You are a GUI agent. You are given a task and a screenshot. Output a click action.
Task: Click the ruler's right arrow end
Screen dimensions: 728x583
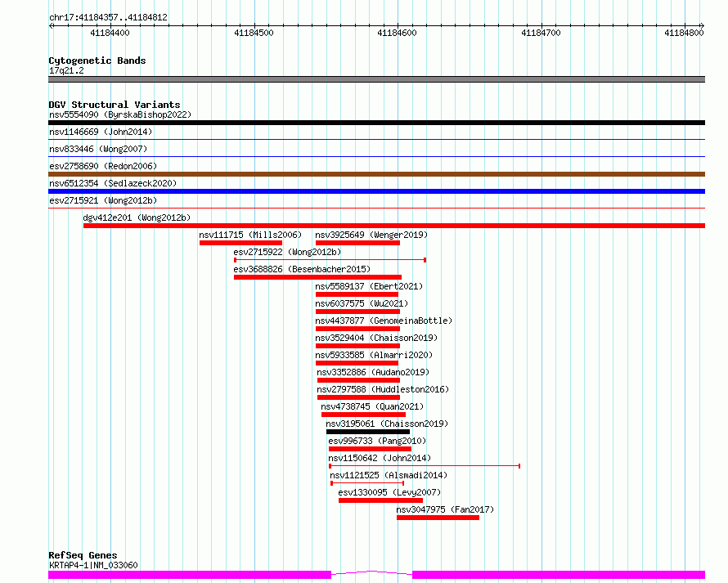point(702,25)
